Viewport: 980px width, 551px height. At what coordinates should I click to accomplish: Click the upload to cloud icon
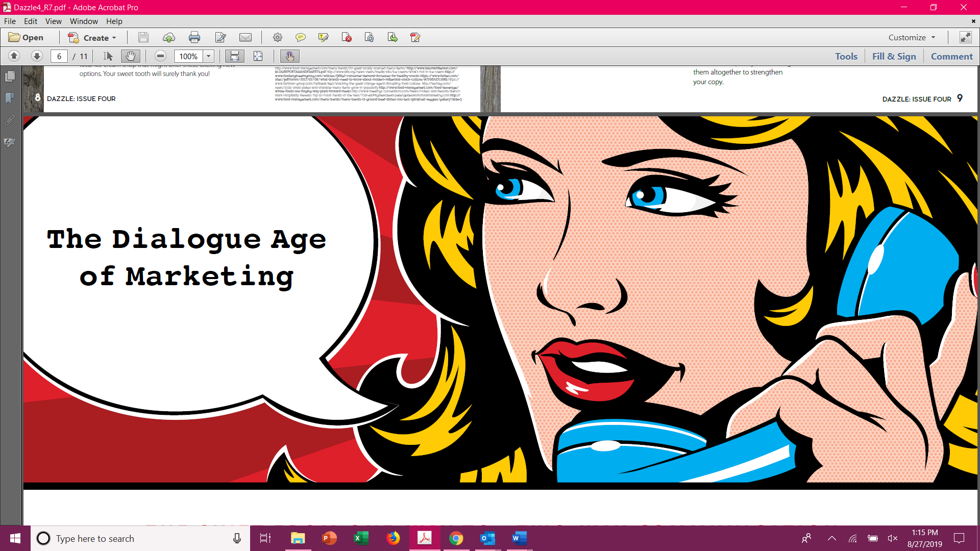tap(169, 37)
